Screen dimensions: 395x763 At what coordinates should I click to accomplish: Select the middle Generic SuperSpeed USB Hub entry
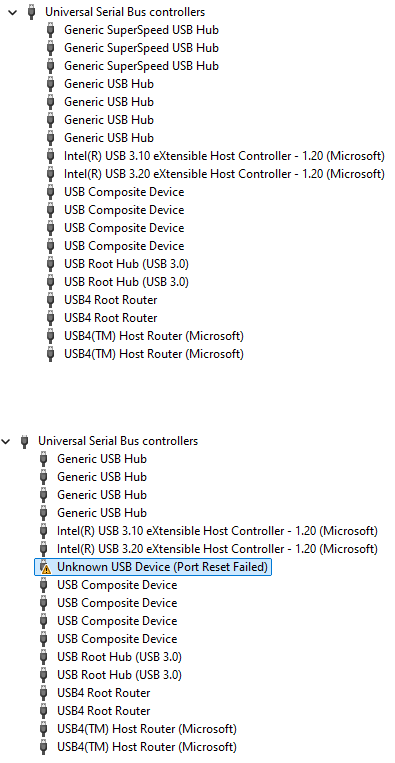[x=141, y=48]
